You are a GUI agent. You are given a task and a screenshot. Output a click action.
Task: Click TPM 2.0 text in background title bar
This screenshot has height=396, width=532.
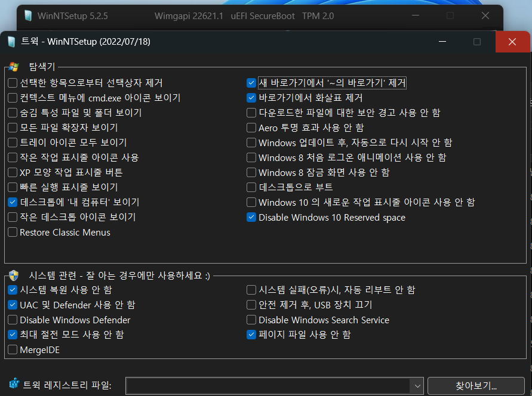pos(318,16)
